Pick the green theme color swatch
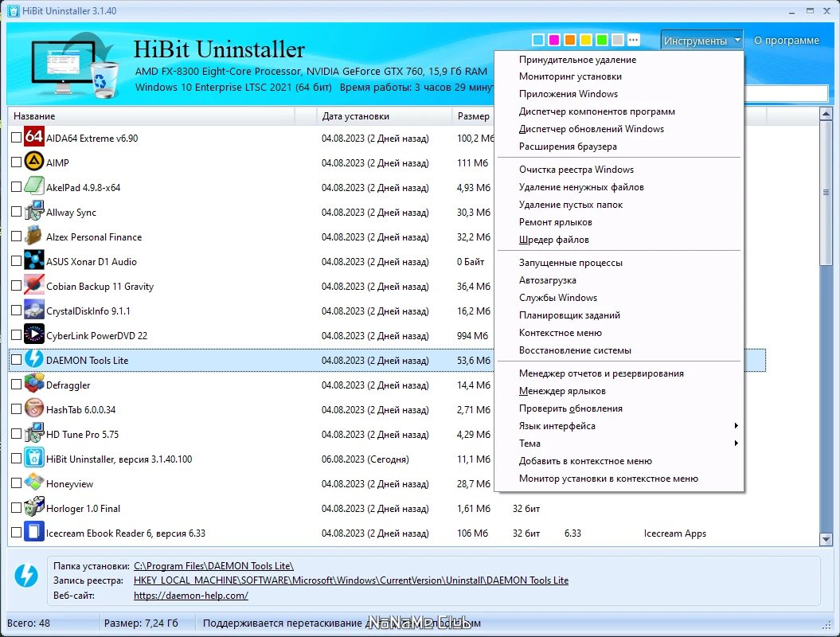Image resolution: width=840 pixels, height=637 pixels. [x=602, y=40]
